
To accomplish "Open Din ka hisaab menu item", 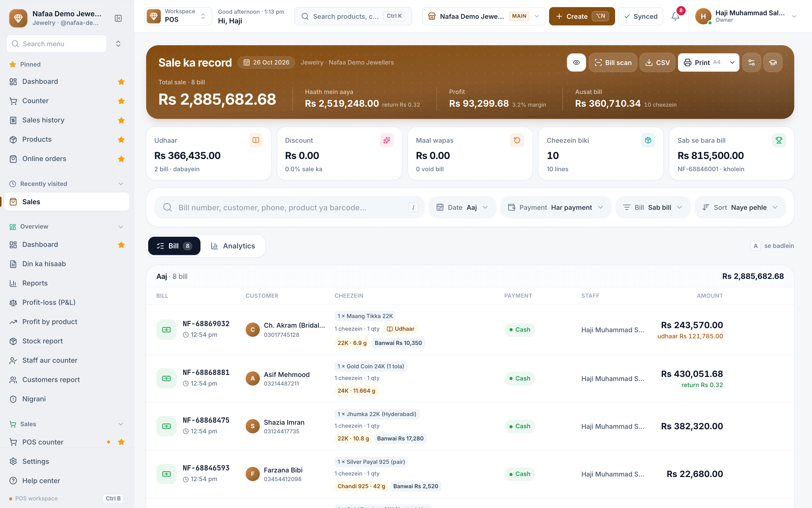I will click(67, 264).
